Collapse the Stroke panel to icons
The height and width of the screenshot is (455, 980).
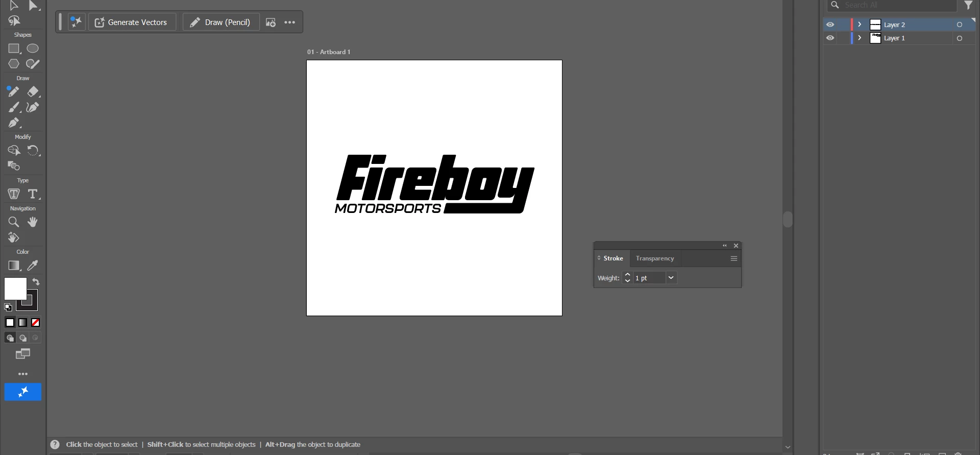click(x=725, y=246)
